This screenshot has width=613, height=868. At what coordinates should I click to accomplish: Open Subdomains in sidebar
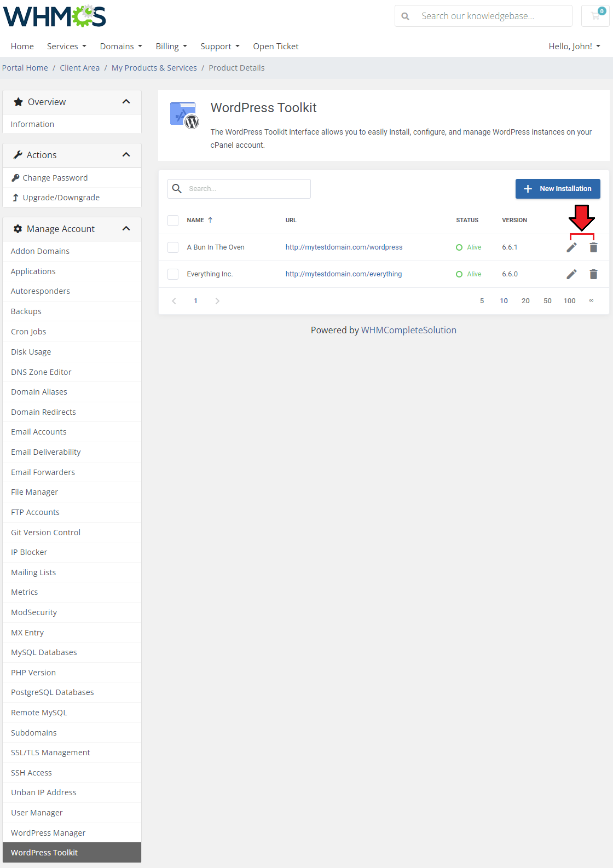click(72, 733)
